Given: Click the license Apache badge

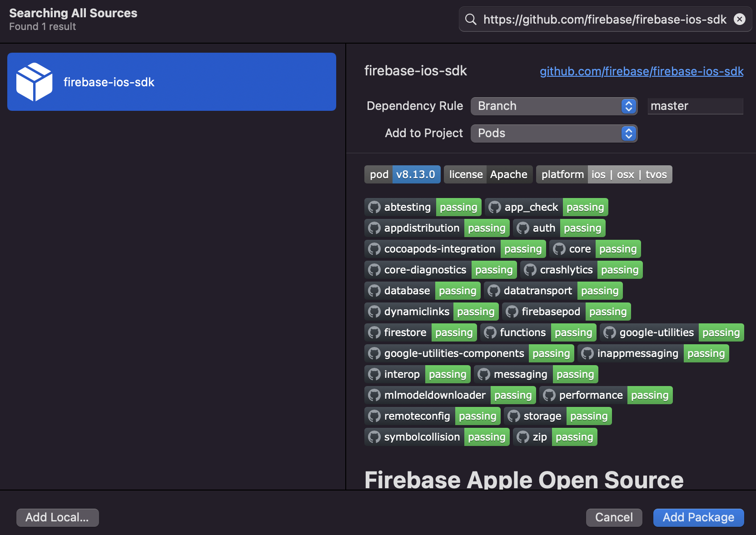Looking at the screenshot, I should tap(488, 174).
